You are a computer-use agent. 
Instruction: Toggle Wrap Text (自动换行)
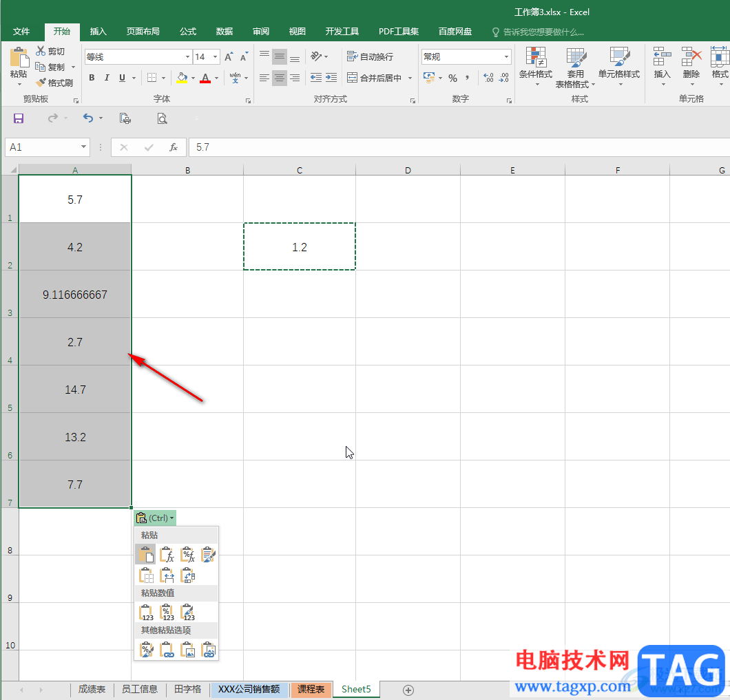(370, 56)
